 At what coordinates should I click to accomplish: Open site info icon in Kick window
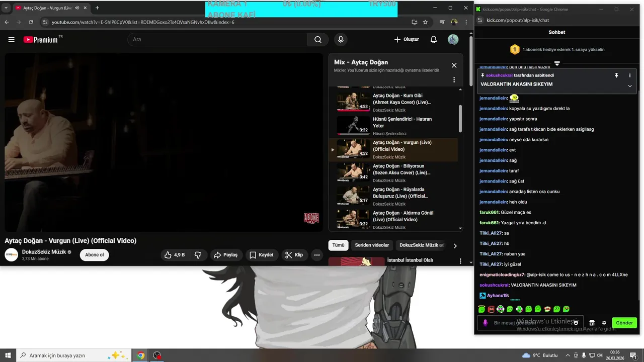(480, 20)
